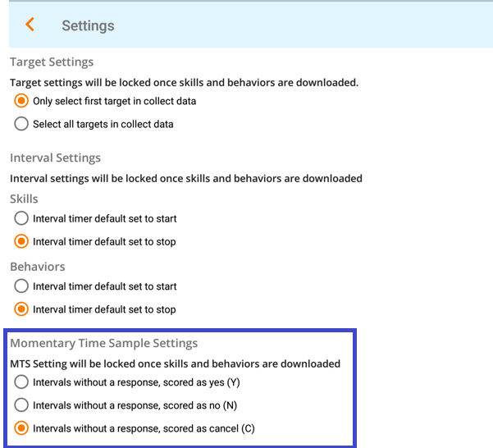Screen dimensions: 493x448
Task: Set Skills interval timer default to stop
Action: coord(21,241)
